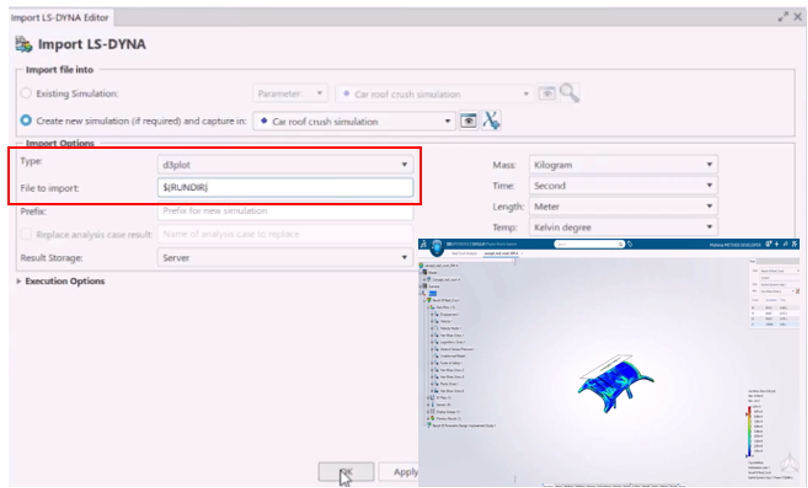808x488 pixels.
Task: Select the Existing Simulation radio button
Action: 26,93
